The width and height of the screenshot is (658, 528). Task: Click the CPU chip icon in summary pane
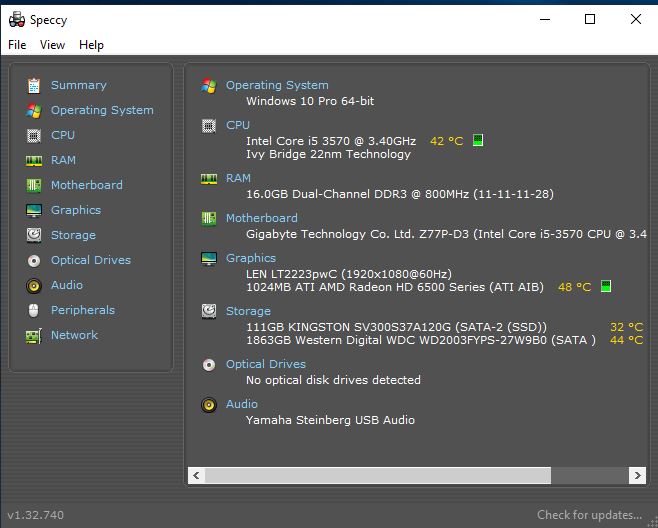click(x=209, y=125)
